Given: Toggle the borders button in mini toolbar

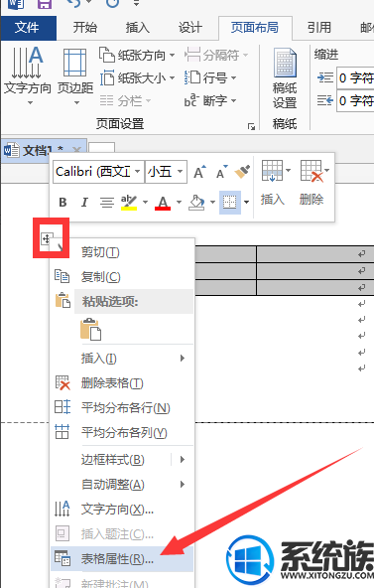Looking at the screenshot, I should [229, 203].
